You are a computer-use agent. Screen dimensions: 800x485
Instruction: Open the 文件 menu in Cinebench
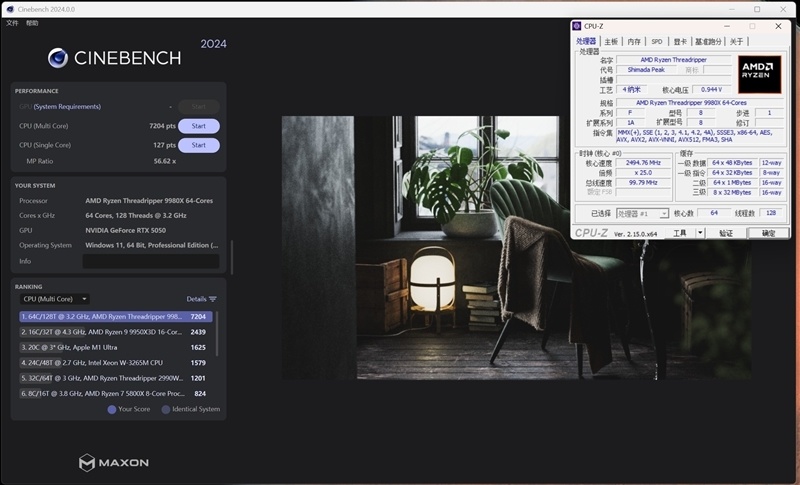tap(12, 22)
